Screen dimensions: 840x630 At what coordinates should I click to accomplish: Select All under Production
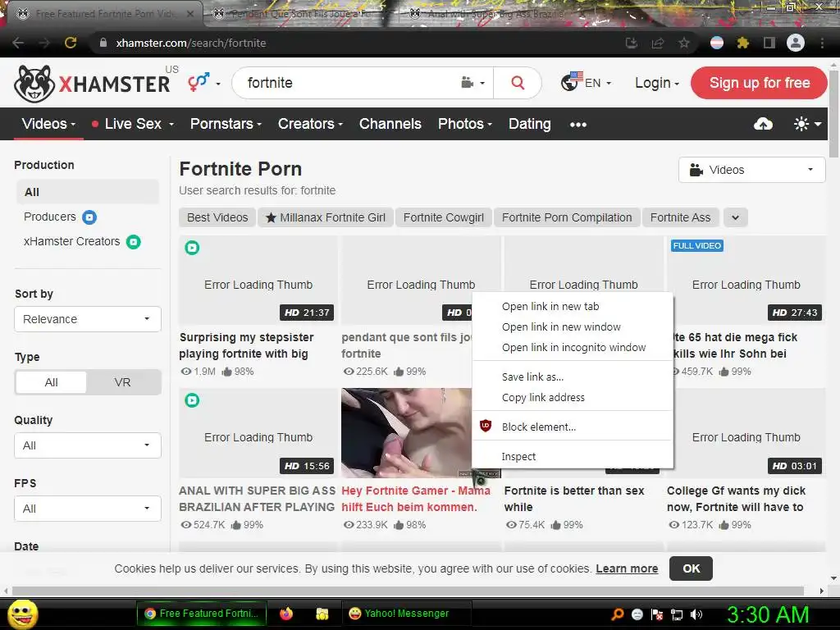(x=88, y=192)
